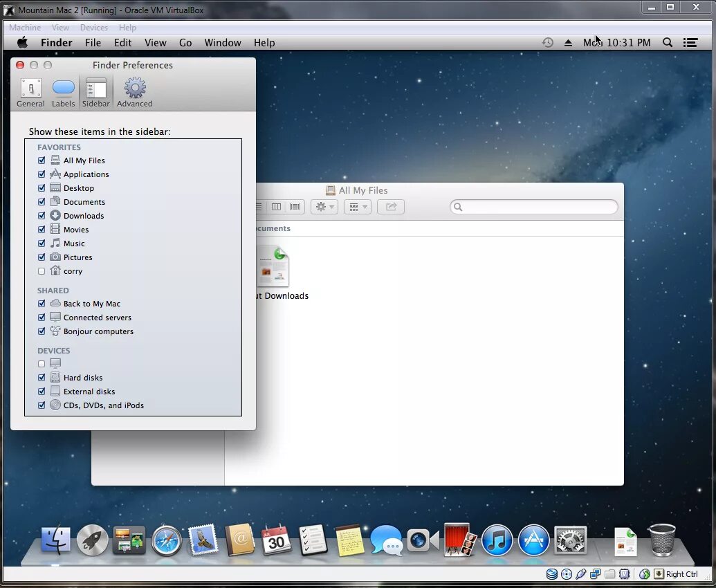This screenshot has height=588, width=716.
Task: Open Finder from the Dock
Action: click(56, 540)
